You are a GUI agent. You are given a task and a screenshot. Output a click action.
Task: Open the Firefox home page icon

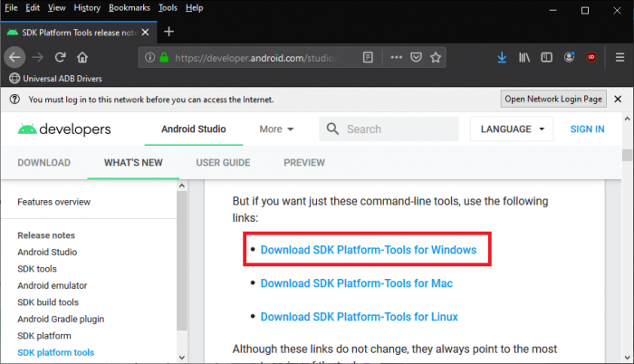point(82,57)
